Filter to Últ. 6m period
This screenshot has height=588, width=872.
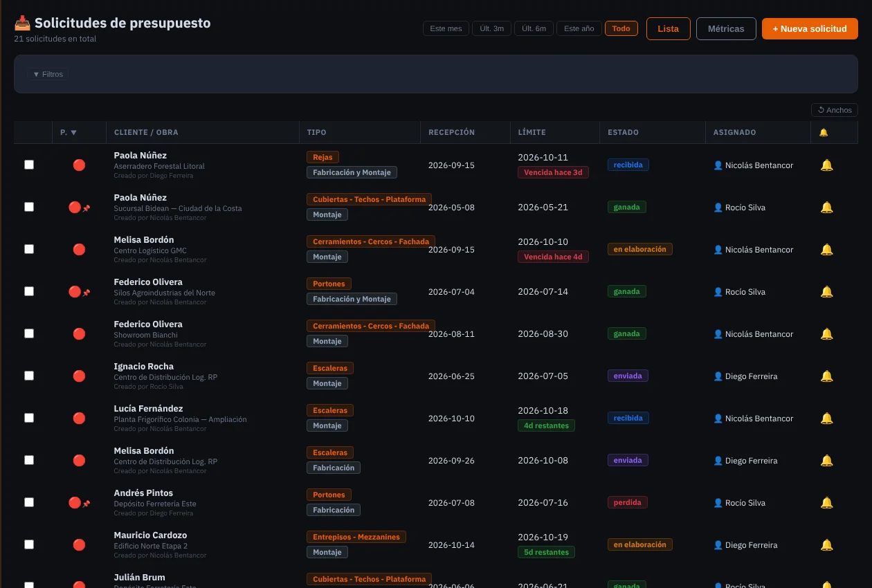pyautogui.click(x=534, y=28)
